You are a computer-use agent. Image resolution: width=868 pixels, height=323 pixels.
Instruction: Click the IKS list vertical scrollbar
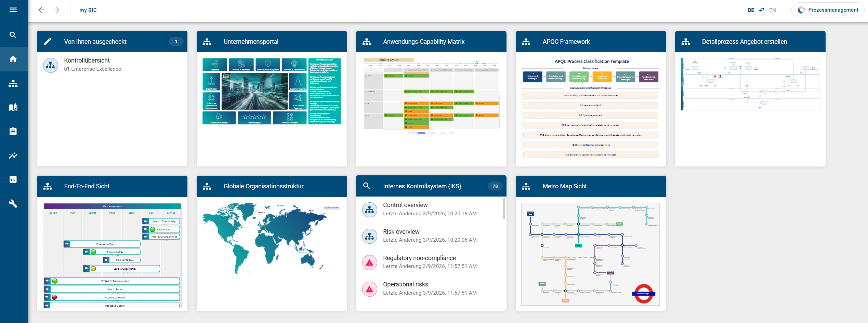click(504, 208)
